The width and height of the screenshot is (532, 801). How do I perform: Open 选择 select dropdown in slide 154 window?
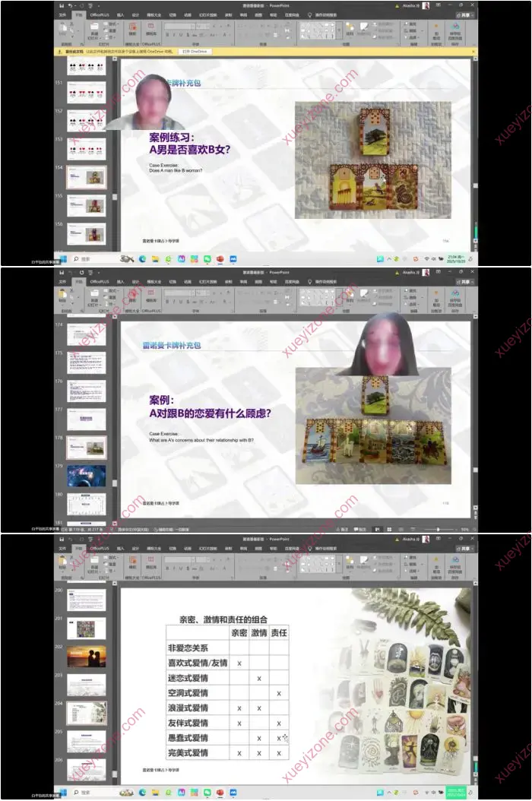[x=412, y=37]
